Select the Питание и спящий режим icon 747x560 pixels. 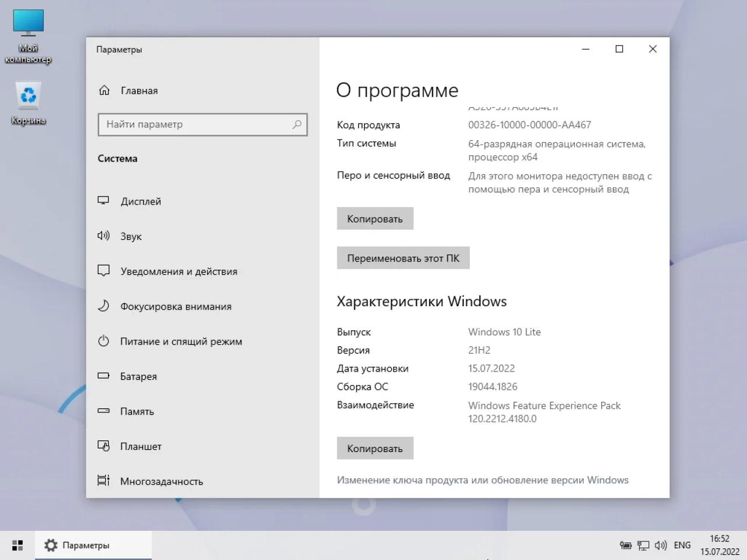coord(103,341)
